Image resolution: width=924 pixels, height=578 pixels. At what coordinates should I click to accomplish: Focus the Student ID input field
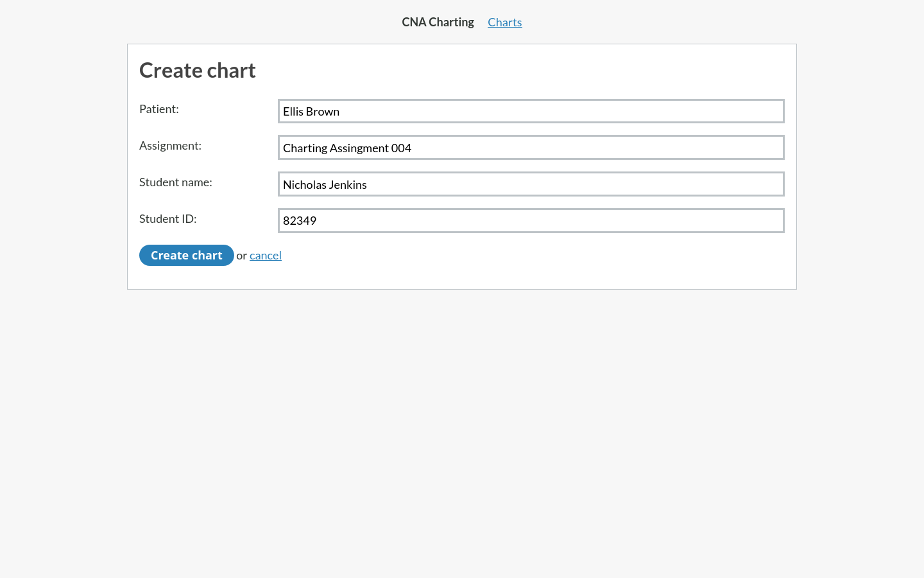pyautogui.click(x=531, y=221)
